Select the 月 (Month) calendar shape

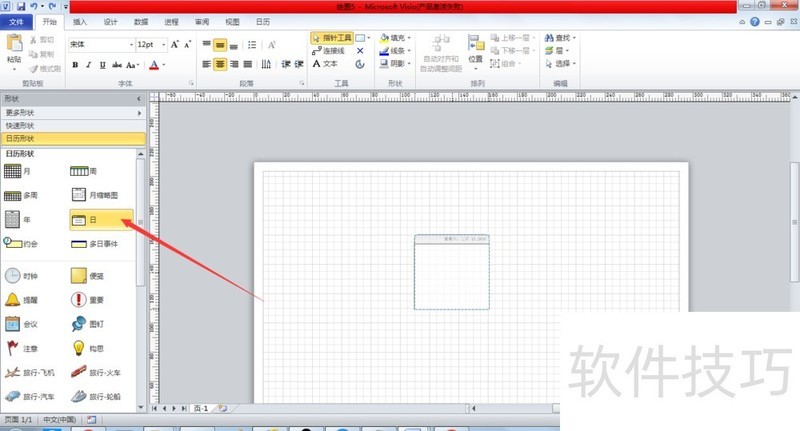click(17, 171)
